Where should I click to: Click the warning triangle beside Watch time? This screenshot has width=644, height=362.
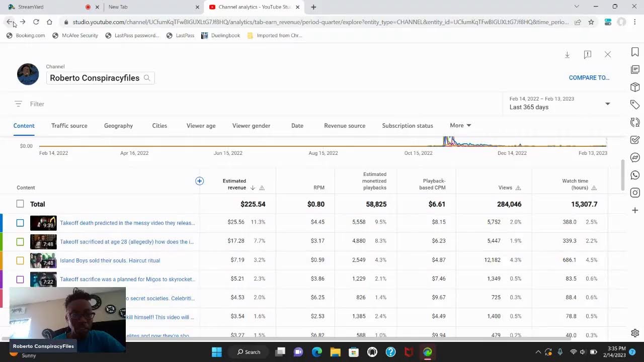(x=594, y=188)
